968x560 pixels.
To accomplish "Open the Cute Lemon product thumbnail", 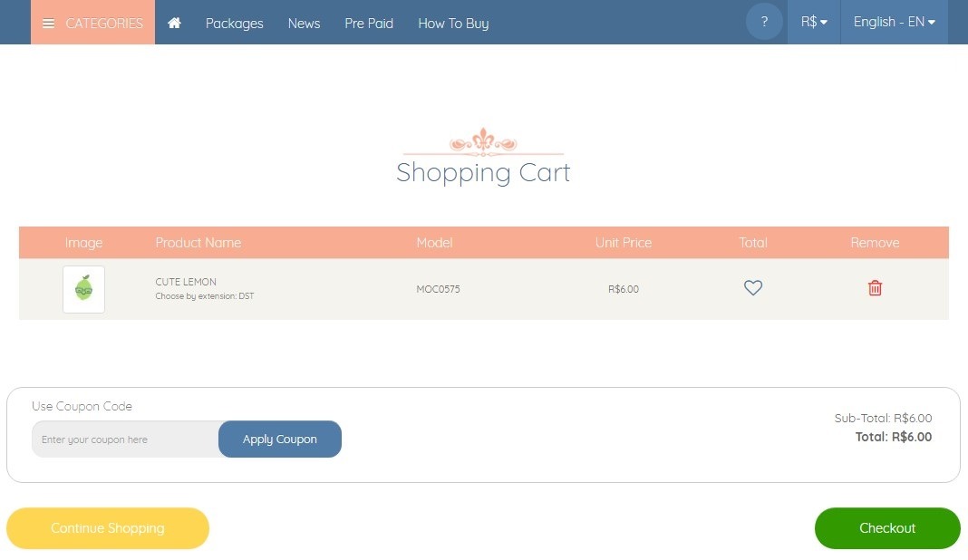I will click(83, 289).
